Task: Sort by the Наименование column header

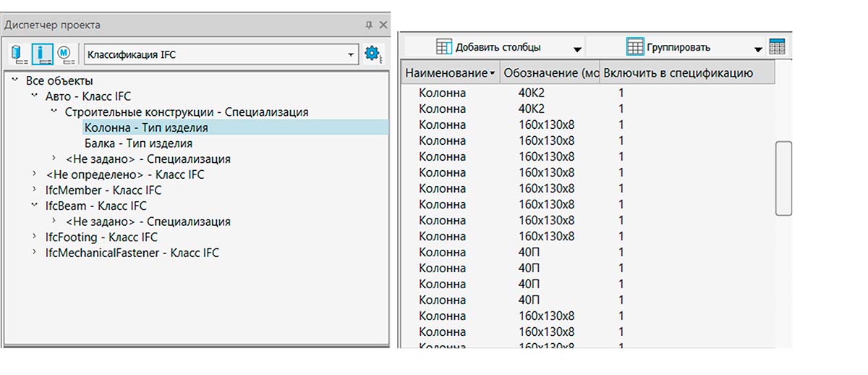Action: click(x=450, y=73)
